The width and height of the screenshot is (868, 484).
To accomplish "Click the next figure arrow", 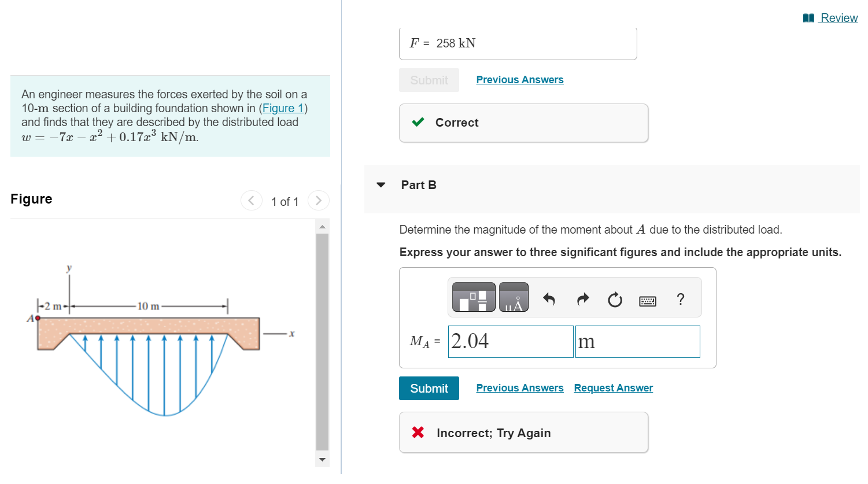I will point(319,200).
